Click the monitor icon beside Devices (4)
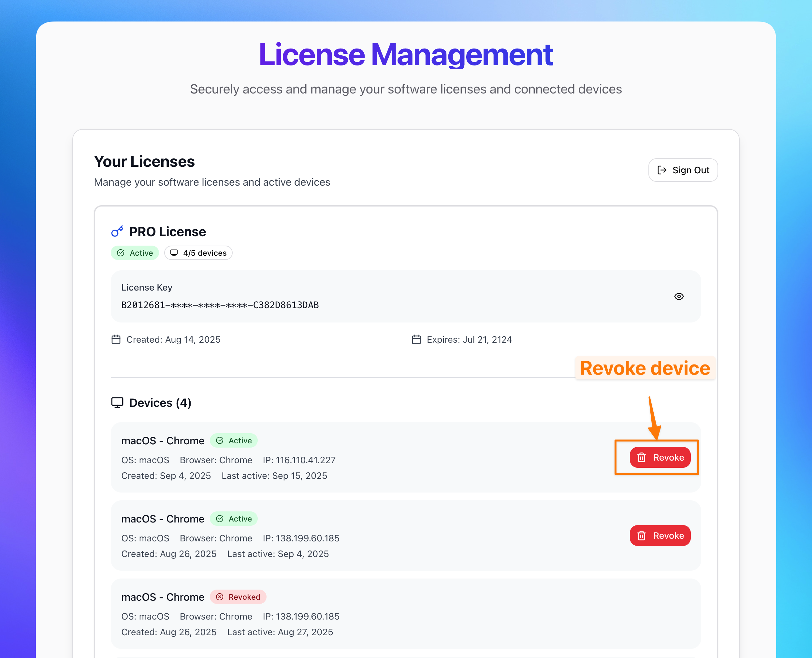 (x=117, y=403)
